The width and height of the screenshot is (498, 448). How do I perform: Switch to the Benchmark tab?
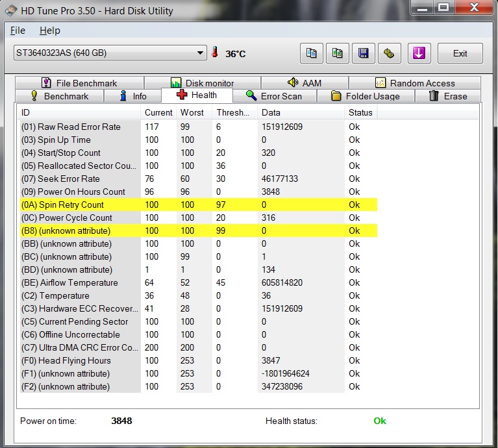pyautogui.click(x=59, y=96)
